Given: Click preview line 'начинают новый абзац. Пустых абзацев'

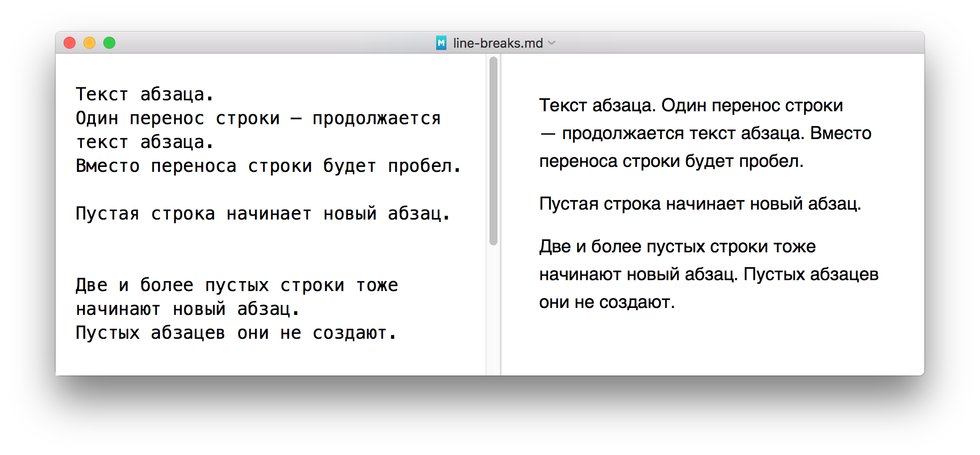Looking at the screenshot, I should (x=709, y=274).
